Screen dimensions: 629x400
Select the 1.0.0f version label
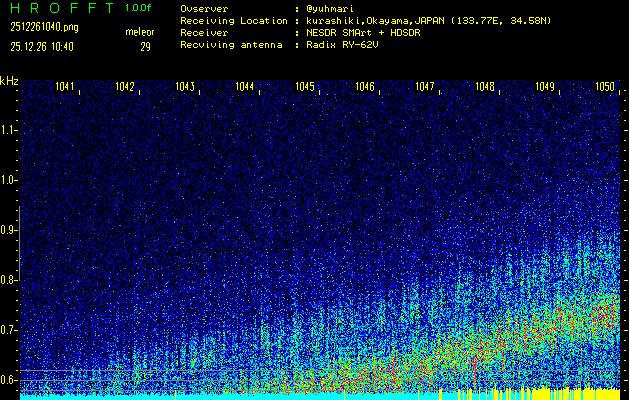pos(140,9)
